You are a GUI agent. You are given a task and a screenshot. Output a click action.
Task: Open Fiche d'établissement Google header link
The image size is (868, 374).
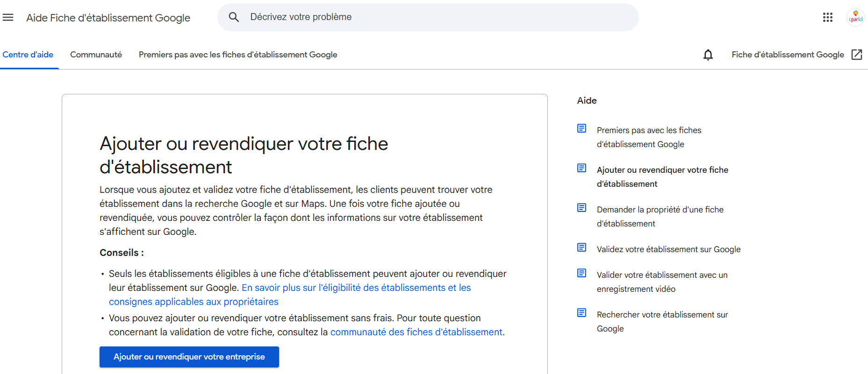pos(788,55)
